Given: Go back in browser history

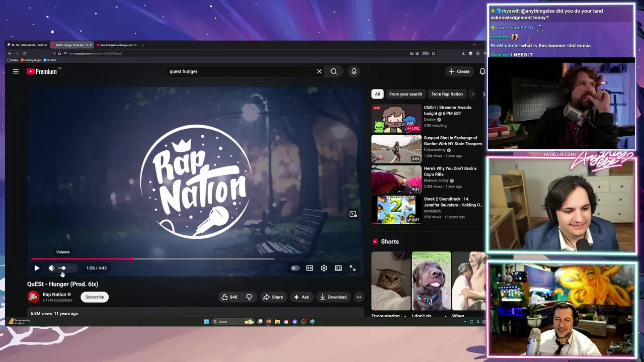Looking at the screenshot, I should pos(10,53).
